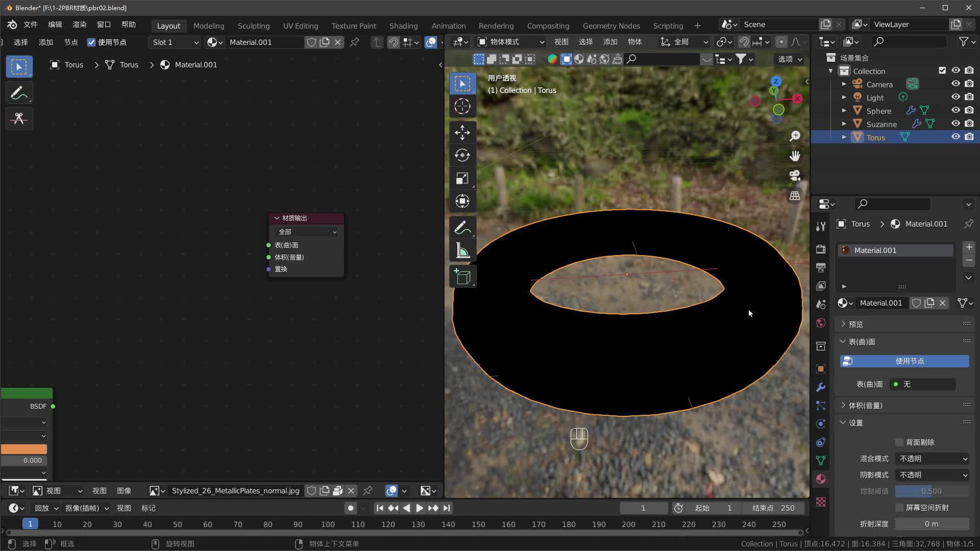Viewport: 980px width, 551px height.
Task: Play the animation
Action: point(420,508)
